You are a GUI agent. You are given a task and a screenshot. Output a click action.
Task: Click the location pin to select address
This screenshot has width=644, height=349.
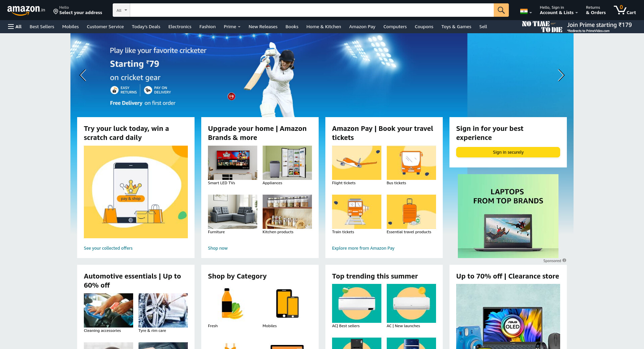[56, 12]
